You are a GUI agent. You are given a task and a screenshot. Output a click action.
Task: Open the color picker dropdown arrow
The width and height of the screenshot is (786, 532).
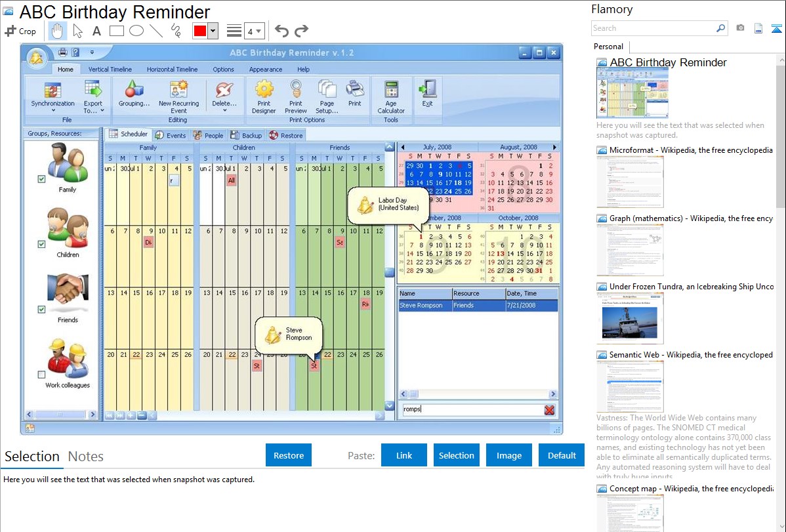coord(213,31)
